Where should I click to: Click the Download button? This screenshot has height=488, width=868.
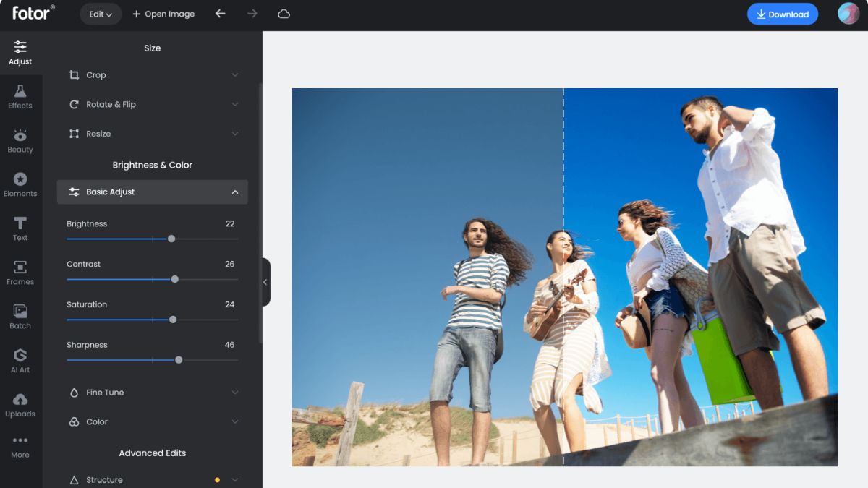point(782,14)
